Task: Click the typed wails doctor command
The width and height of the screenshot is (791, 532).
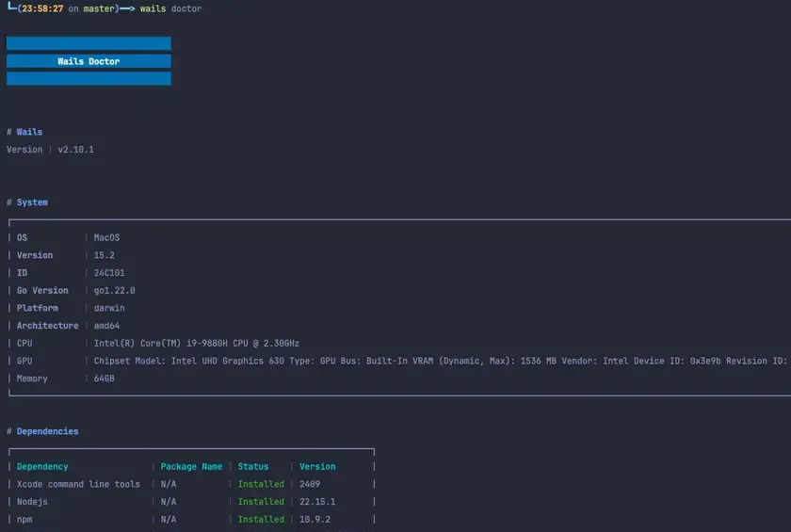Action: coord(170,8)
